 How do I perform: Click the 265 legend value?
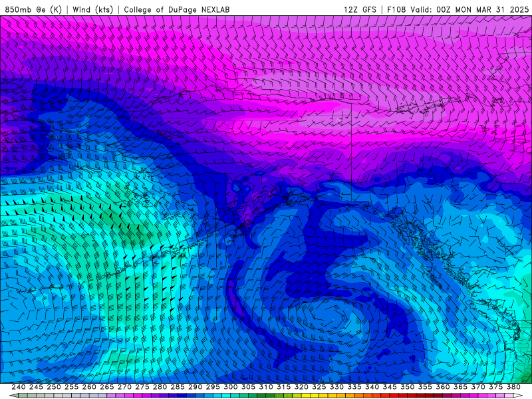107,387
